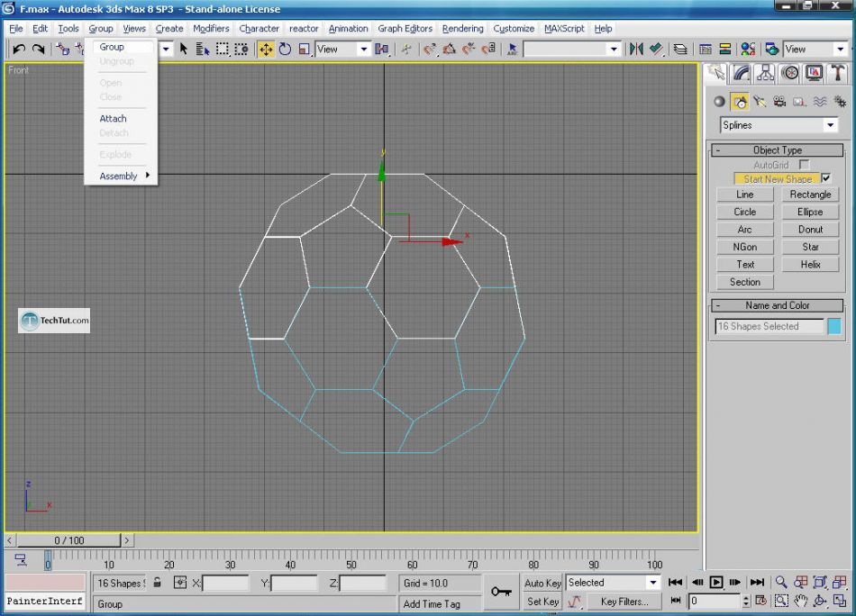Click the Donut shape button
The height and width of the screenshot is (616, 856).
(810, 230)
